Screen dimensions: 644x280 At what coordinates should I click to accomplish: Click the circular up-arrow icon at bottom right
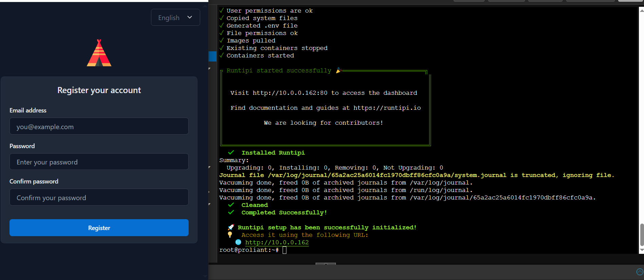640,272
